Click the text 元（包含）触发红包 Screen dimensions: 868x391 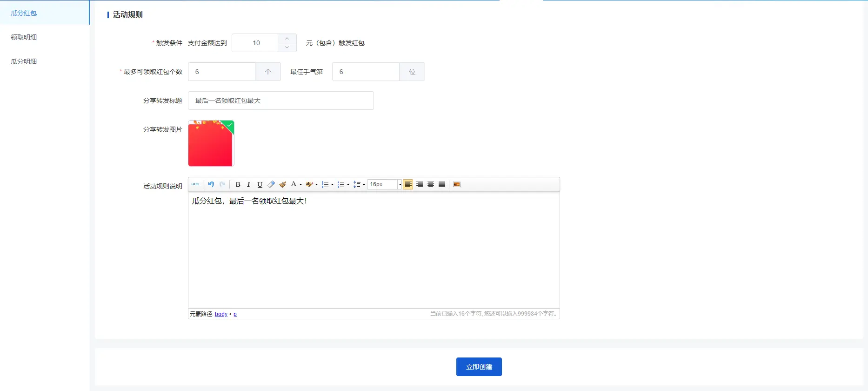pyautogui.click(x=335, y=43)
